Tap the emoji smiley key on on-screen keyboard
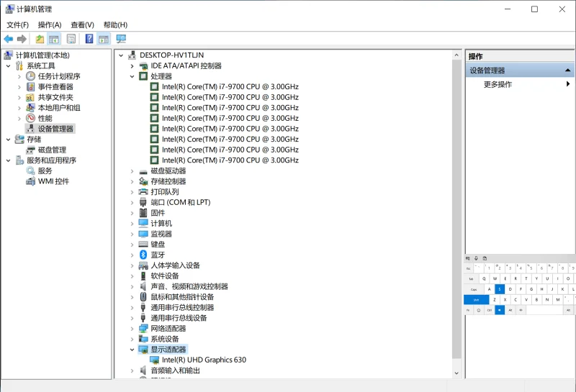The image size is (576, 392). [479, 310]
